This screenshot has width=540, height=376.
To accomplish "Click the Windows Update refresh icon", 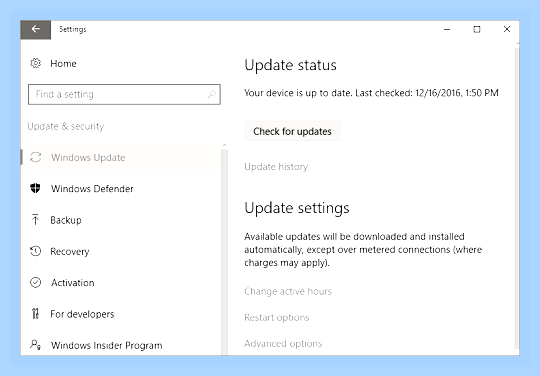I will (35, 157).
